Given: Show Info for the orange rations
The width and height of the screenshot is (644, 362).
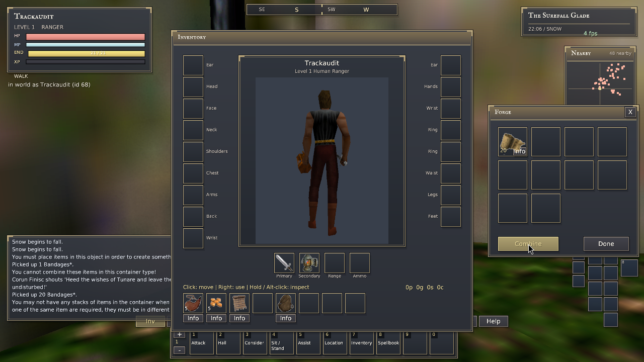Looking at the screenshot, I should tap(216, 318).
